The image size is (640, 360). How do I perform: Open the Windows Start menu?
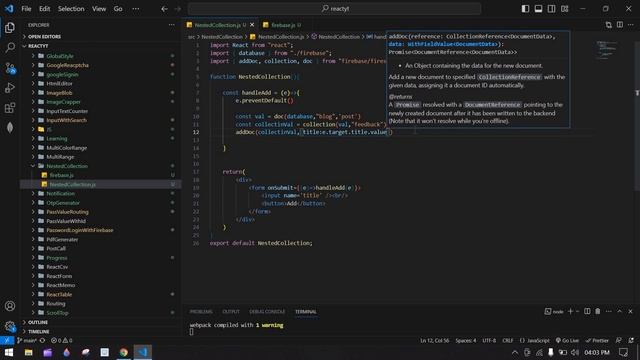(9, 352)
